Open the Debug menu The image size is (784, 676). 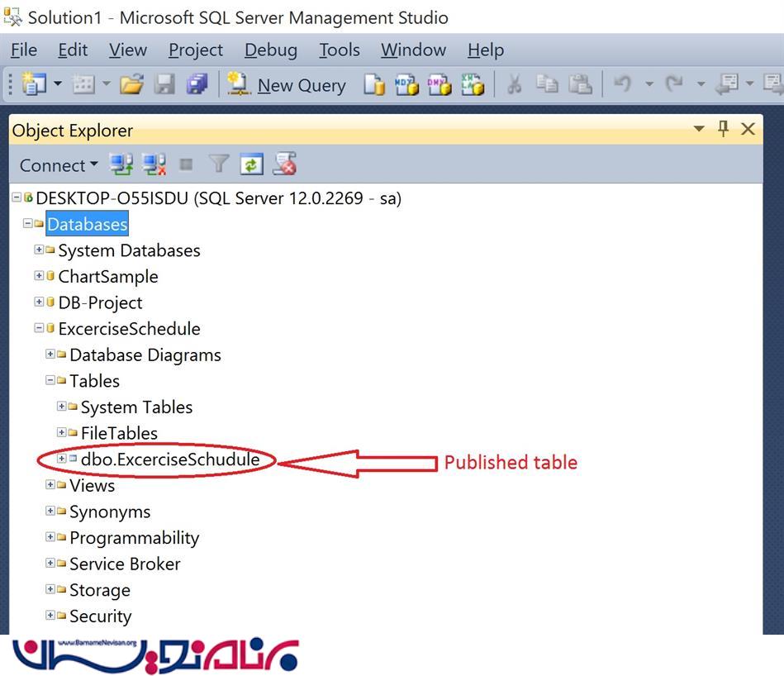tap(271, 50)
